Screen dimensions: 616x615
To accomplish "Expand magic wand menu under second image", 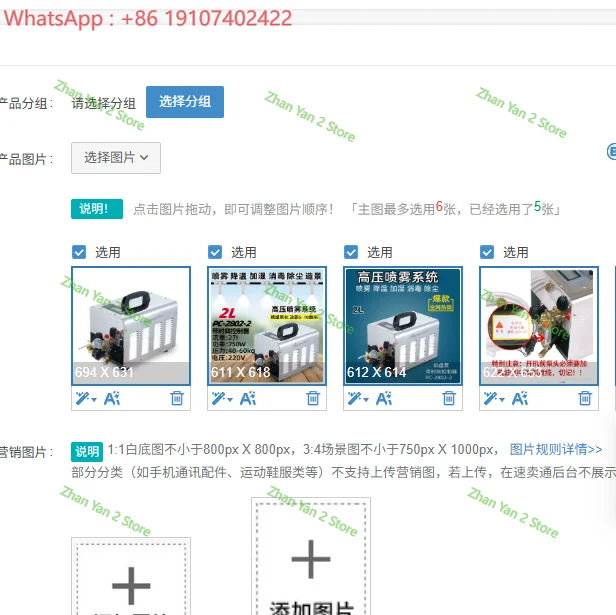I will (x=222, y=398).
